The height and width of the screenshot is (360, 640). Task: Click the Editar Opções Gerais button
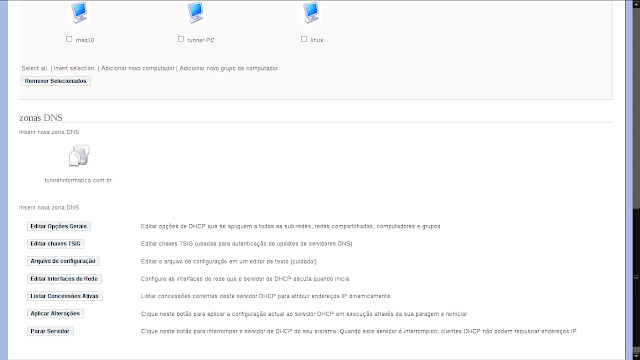59,226
